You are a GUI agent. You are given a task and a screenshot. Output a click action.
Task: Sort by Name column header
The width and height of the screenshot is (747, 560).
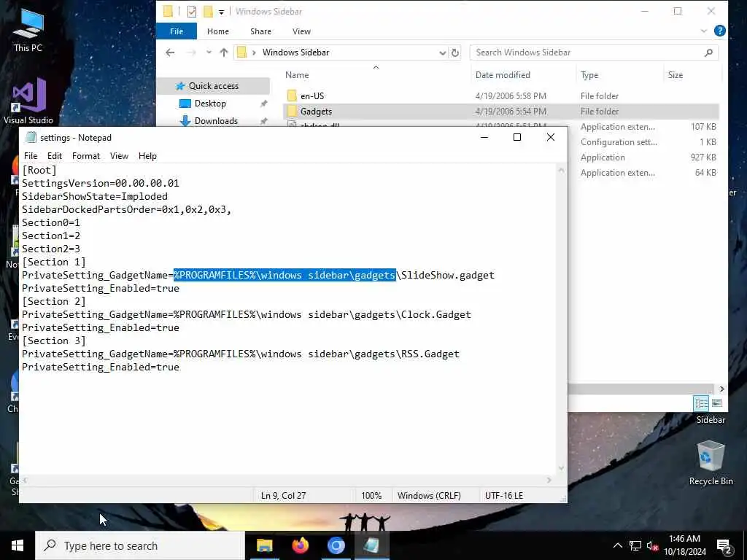pyautogui.click(x=297, y=75)
